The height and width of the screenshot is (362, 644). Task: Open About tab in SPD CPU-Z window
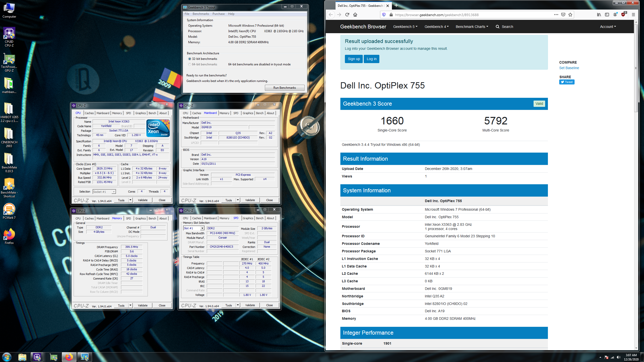[270, 218]
